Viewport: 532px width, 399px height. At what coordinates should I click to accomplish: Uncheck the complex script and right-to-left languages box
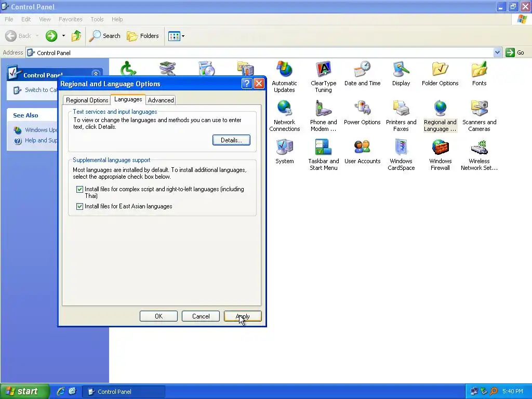pos(79,189)
